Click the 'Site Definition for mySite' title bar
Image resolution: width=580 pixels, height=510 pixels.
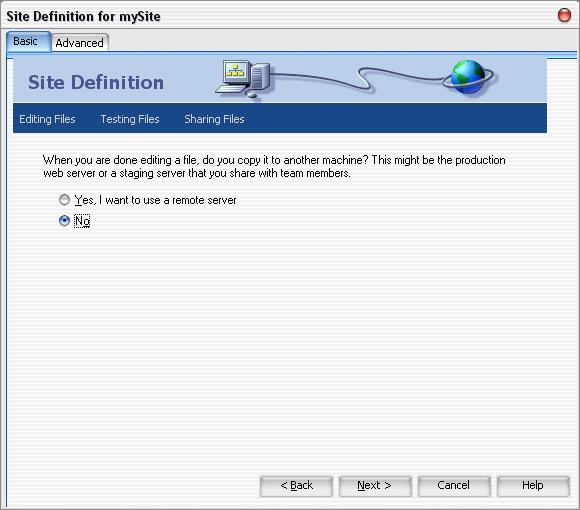[x=83, y=16]
